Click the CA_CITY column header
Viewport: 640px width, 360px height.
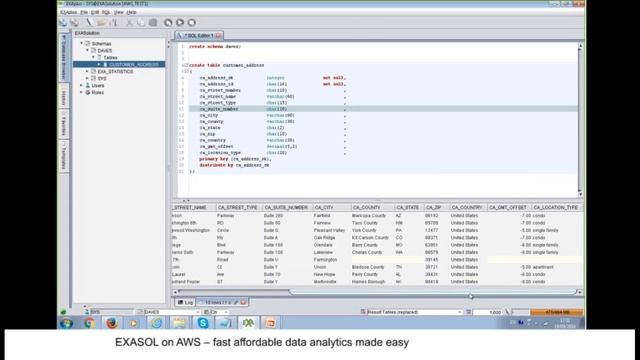[x=331, y=207]
